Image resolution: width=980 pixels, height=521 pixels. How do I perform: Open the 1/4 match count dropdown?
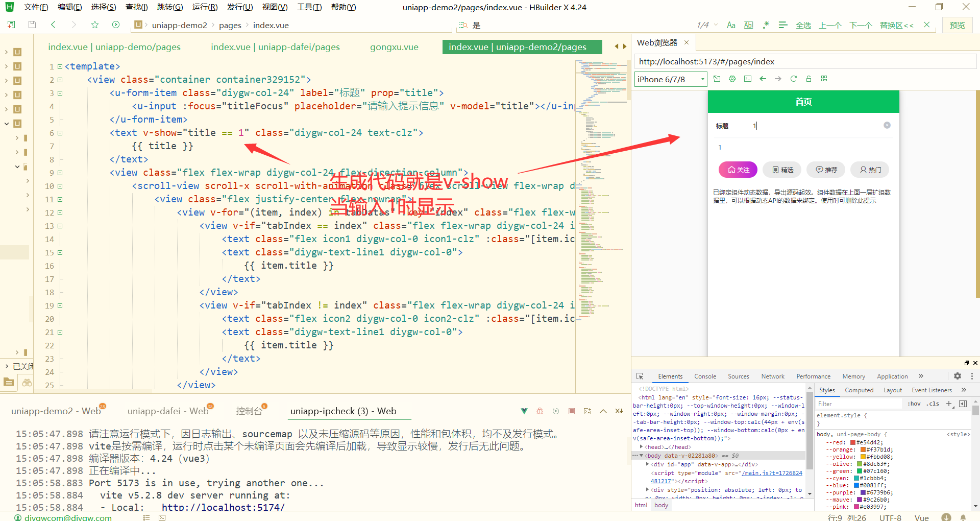(x=707, y=25)
